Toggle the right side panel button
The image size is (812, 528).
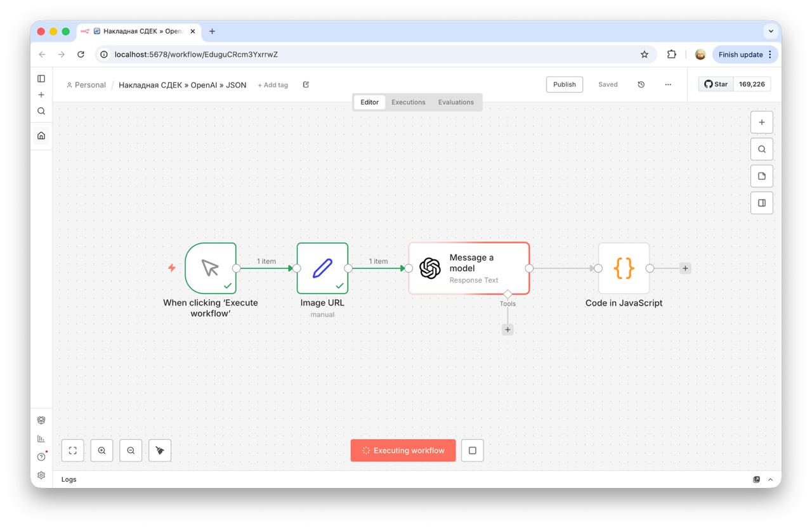pos(761,203)
